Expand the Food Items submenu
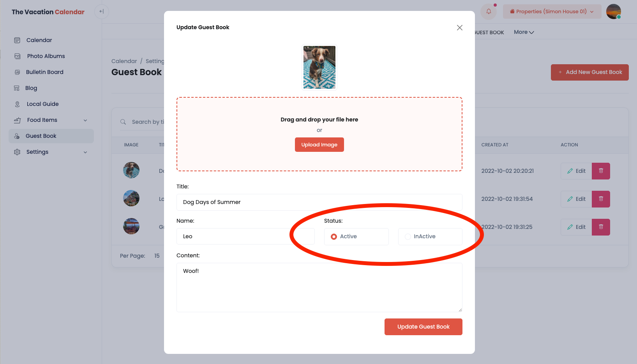The image size is (637, 364). point(85,120)
